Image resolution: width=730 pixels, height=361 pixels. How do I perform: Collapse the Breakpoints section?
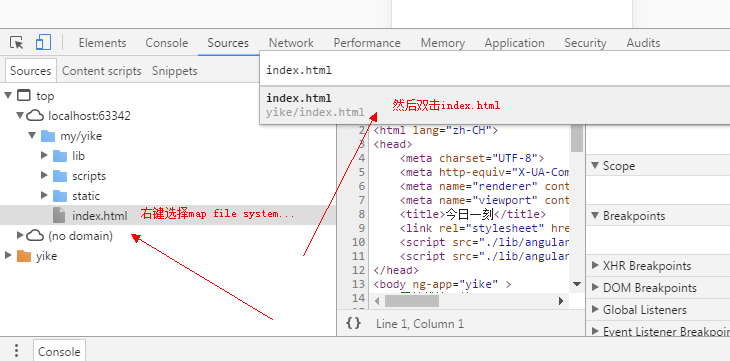(595, 216)
